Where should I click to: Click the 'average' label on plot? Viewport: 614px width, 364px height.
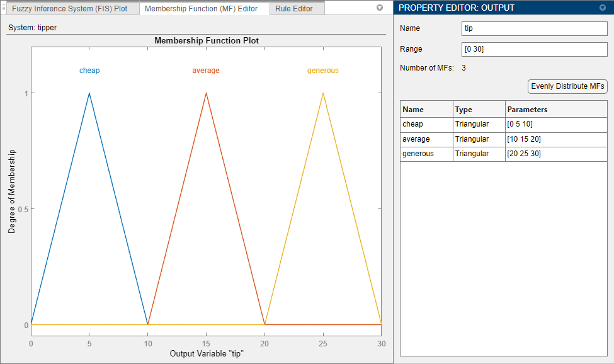point(205,71)
